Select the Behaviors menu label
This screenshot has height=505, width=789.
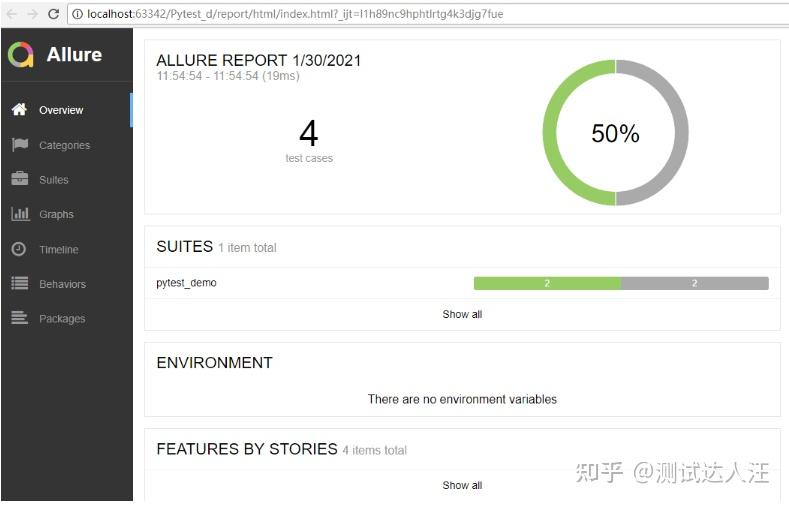(62, 284)
